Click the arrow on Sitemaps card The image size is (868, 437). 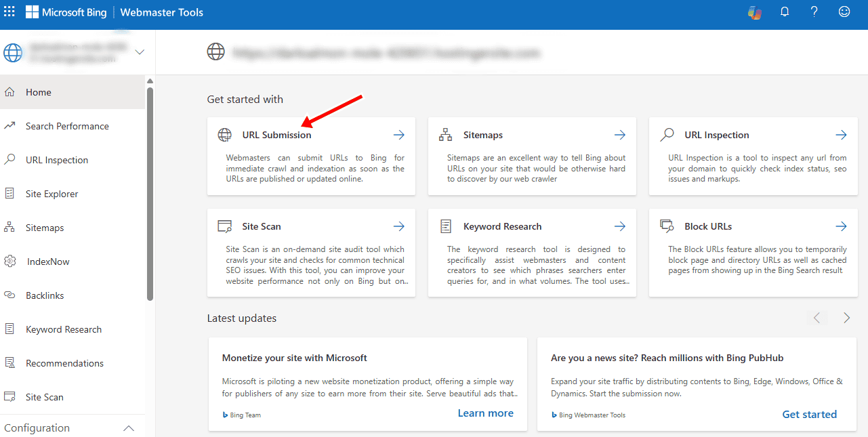click(620, 135)
